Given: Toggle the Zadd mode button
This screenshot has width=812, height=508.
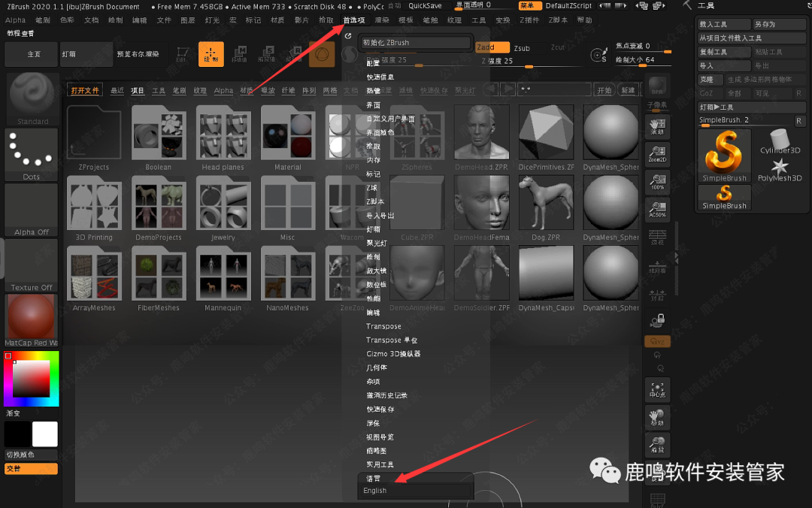Looking at the screenshot, I should [492, 47].
